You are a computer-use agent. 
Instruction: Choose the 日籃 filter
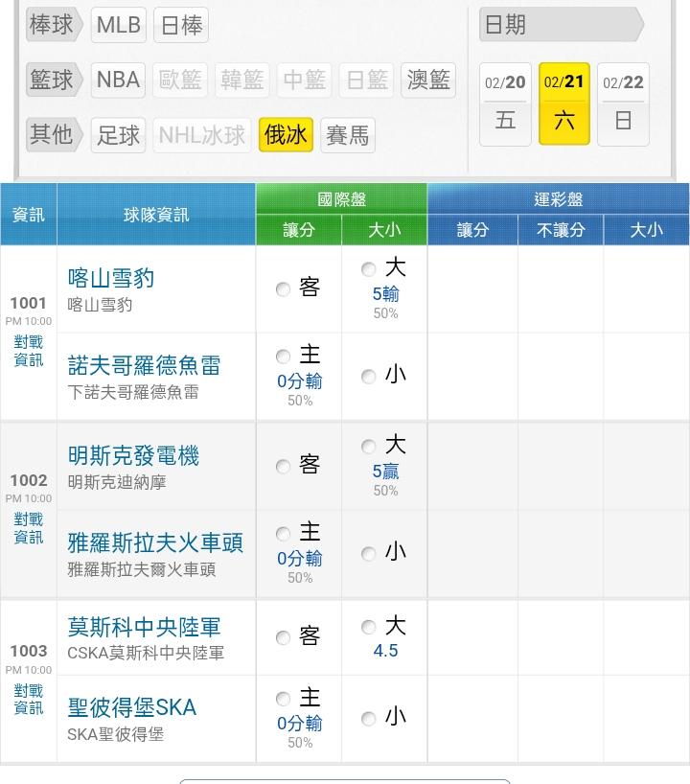(366, 80)
